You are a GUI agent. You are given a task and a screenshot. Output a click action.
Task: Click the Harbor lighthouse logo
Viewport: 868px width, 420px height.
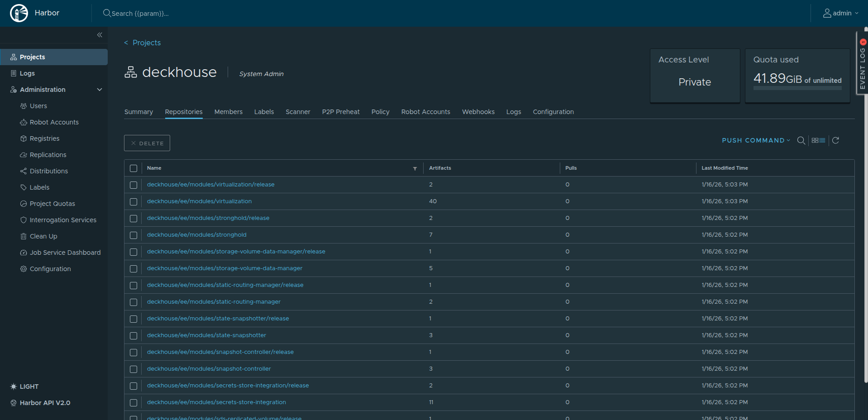click(19, 13)
